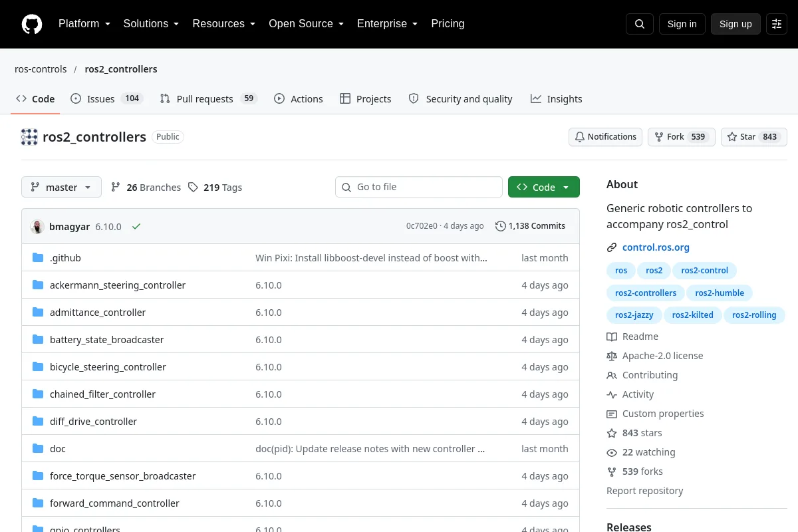Image resolution: width=798 pixels, height=532 pixels.
Task: Click the license scale icon
Action: coord(612,356)
